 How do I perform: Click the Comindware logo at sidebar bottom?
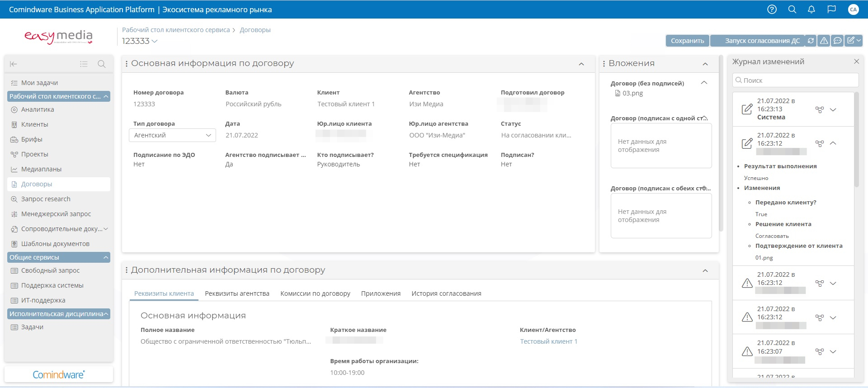tap(58, 375)
